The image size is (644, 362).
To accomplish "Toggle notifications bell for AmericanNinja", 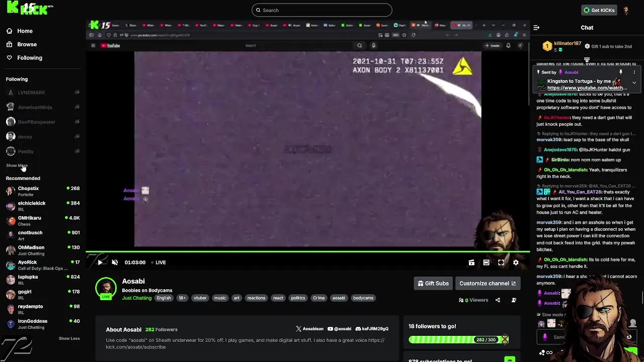I will coord(77,107).
